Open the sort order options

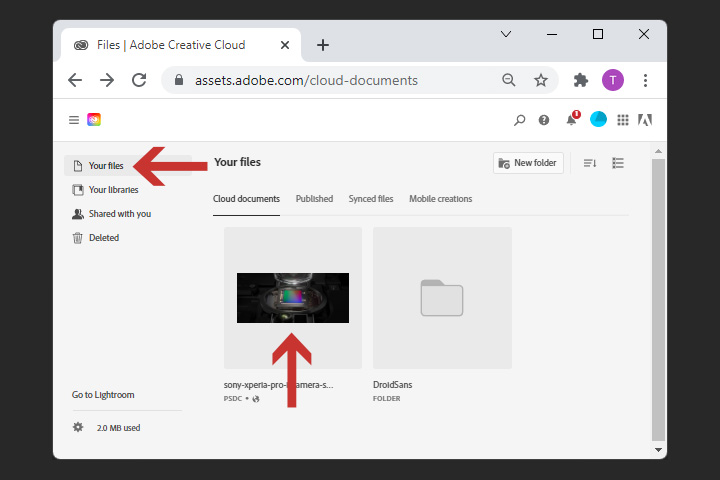click(590, 163)
